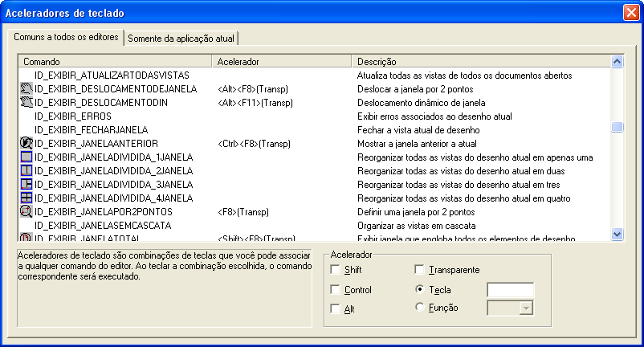This screenshot has height=347, width=644.
Task: Enable the Transparente checkbox
Action: point(419,270)
